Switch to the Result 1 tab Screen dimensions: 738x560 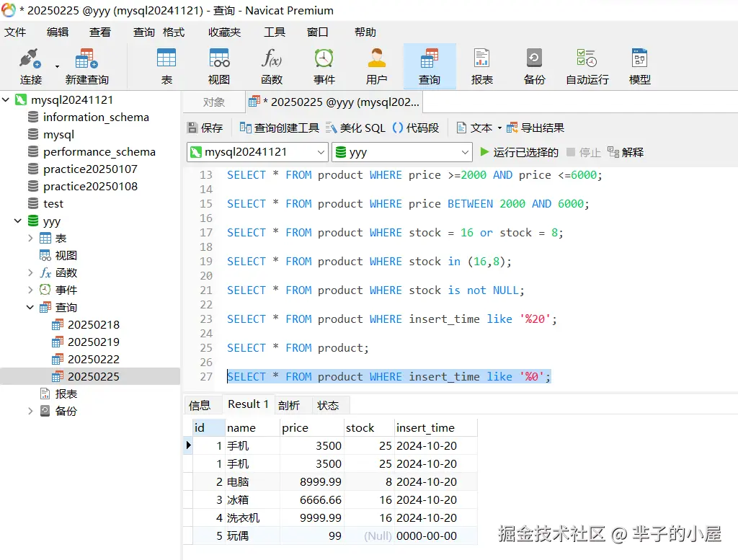coord(248,404)
